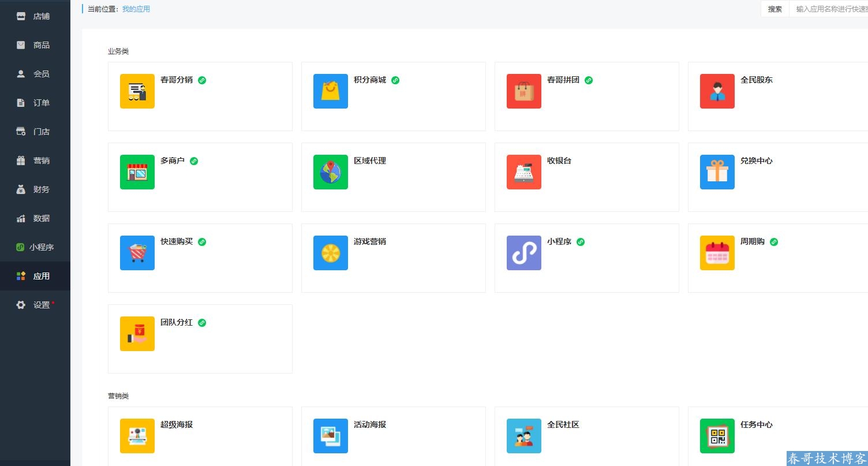This screenshot has height=466, width=868.
Task: Click green mini-program badge beside 春哥分销
Action: point(202,80)
